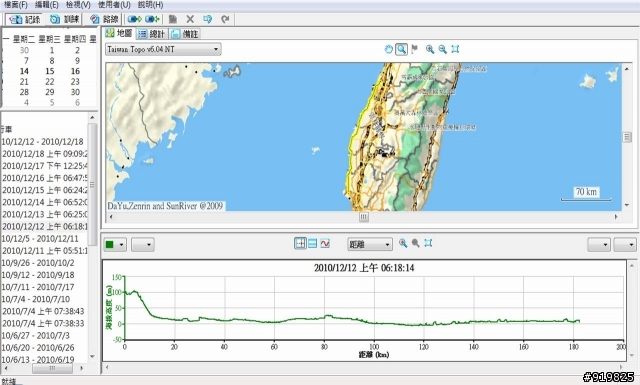Select the hand pan tool above map
This screenshot has height=385, width=640.
(389, 49)
